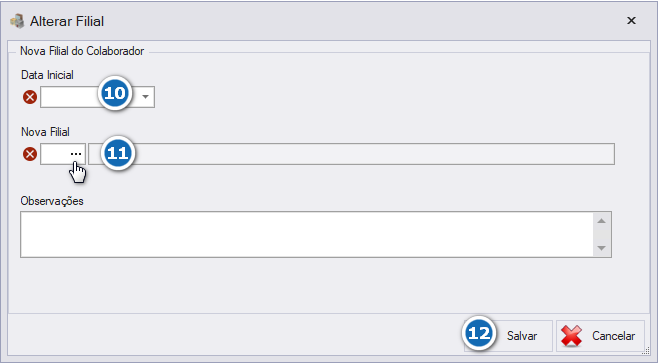Select the blue step 12 marker badge

coord(479,334)
